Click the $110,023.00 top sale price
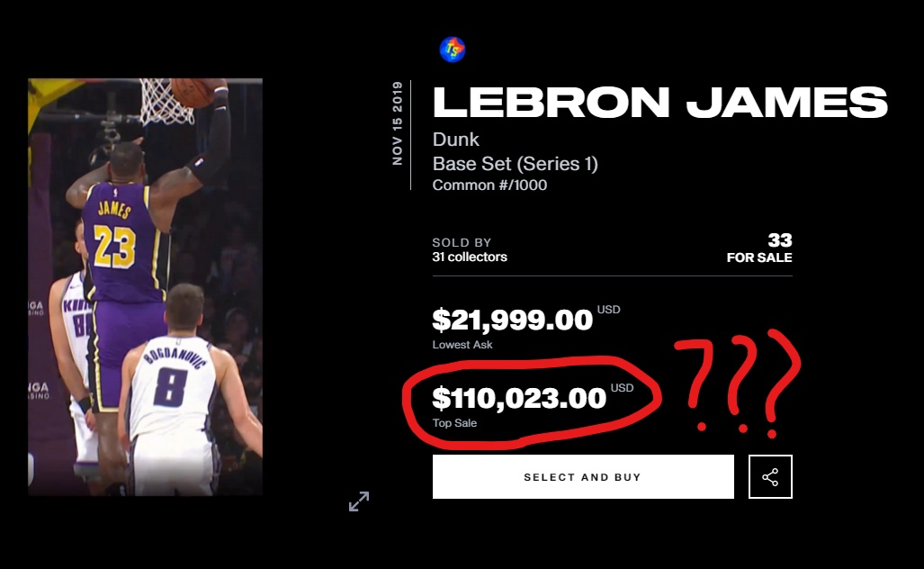 [x=519, y=398]
